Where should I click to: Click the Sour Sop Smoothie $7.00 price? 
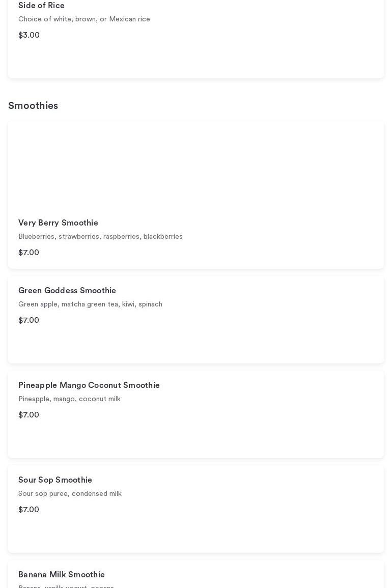point(29,510)
